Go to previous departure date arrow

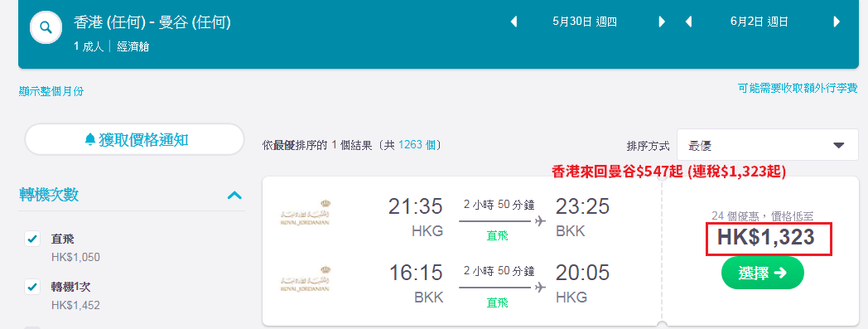(514, 22)
